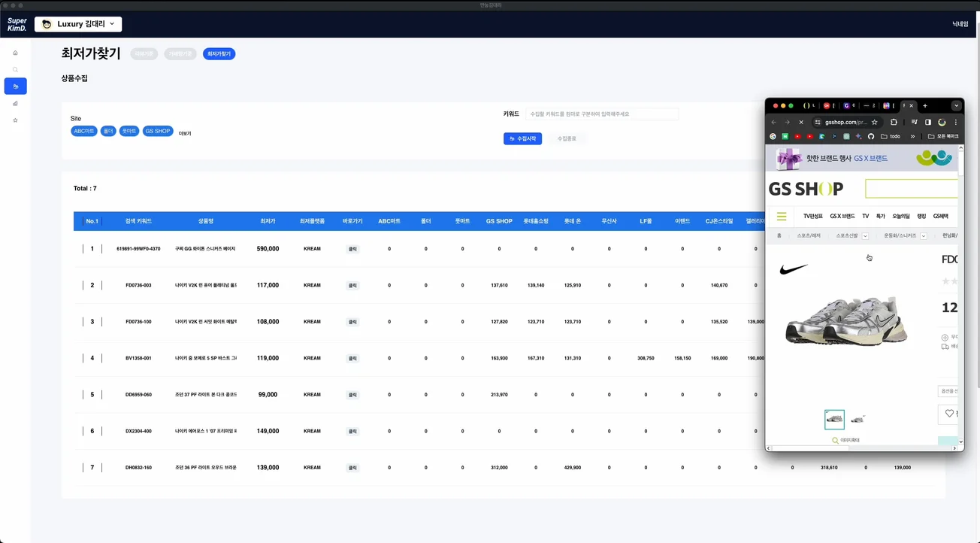Switch to the first greyed pill tab
Image resolution: width=980 pixels, height=543 pixels.
[x=144, y=54]
